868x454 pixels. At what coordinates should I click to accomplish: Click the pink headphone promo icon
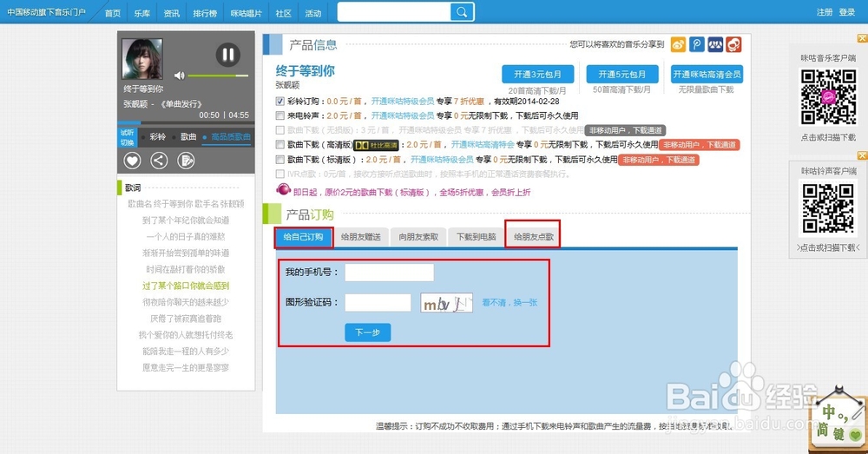(x=284, y=190)
